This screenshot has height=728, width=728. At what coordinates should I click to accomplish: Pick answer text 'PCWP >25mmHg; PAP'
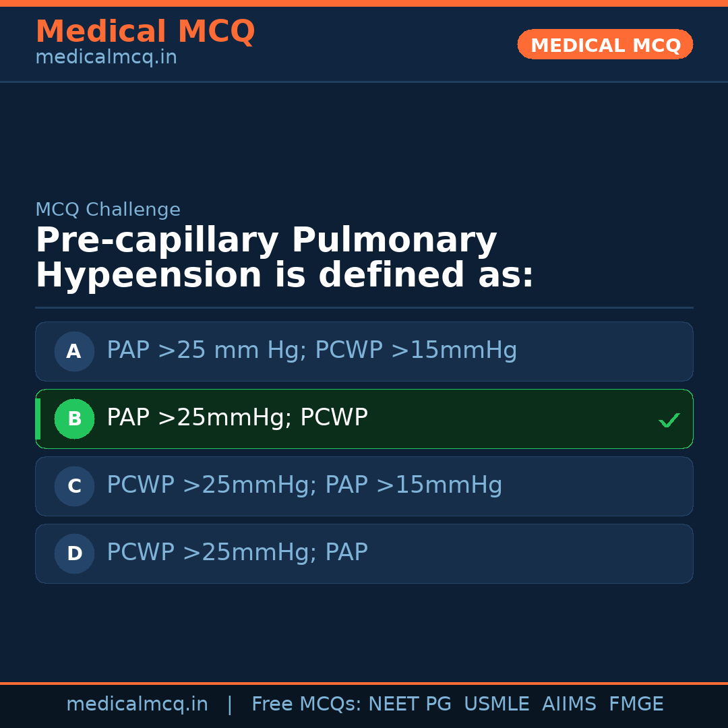click(x=237, y=553)
